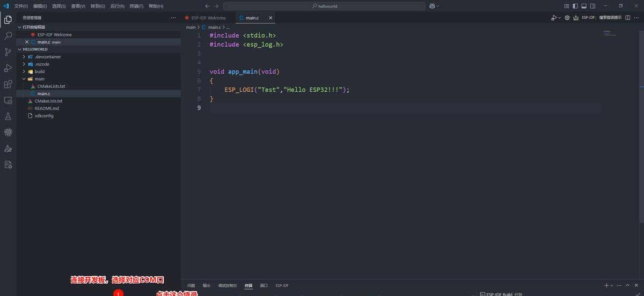Open the ESP-IDF settings gear icon

[567, 18]
